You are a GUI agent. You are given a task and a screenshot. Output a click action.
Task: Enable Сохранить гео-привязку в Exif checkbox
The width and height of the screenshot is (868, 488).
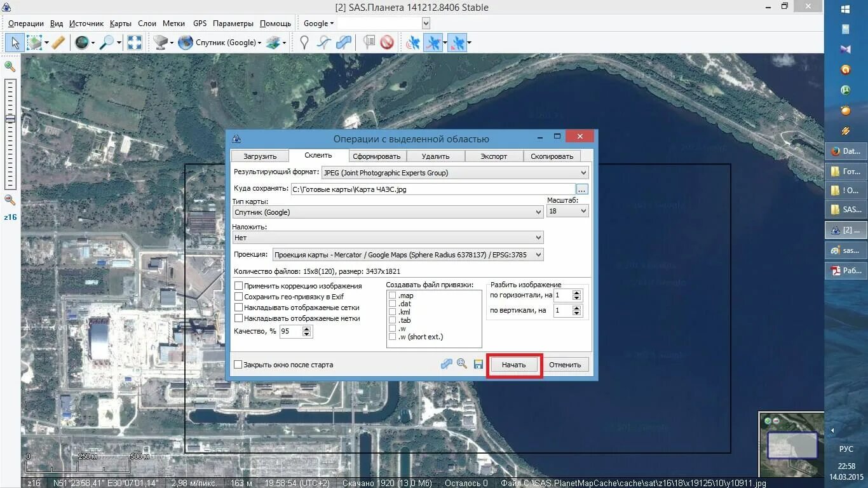click(x=239, y=297)
